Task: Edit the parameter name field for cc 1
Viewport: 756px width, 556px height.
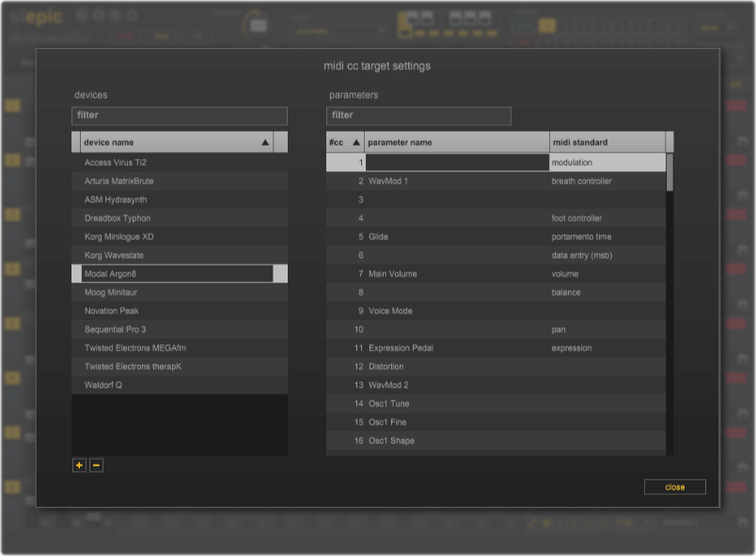Action: 457,163
